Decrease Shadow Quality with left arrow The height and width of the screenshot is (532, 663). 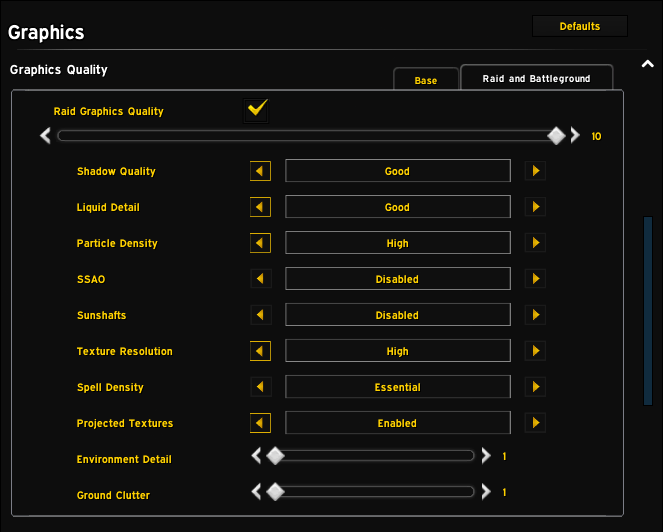pyautogui.click(x=260, y=171)
